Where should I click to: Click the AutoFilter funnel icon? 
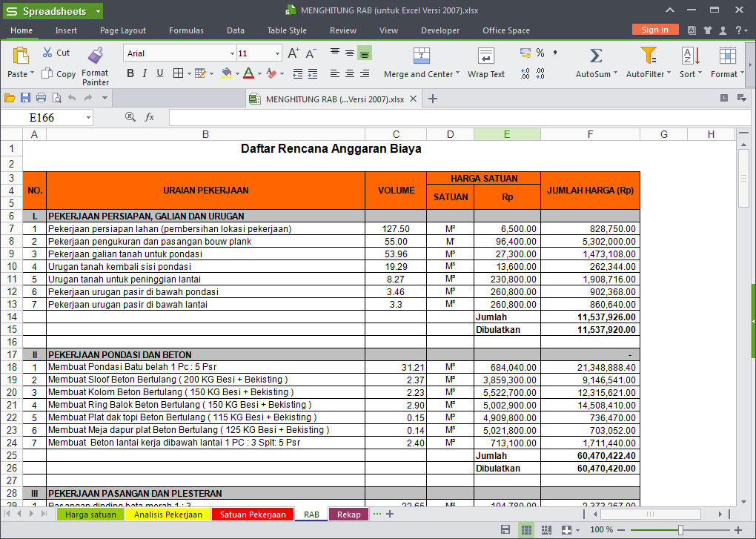pos(648,56)
